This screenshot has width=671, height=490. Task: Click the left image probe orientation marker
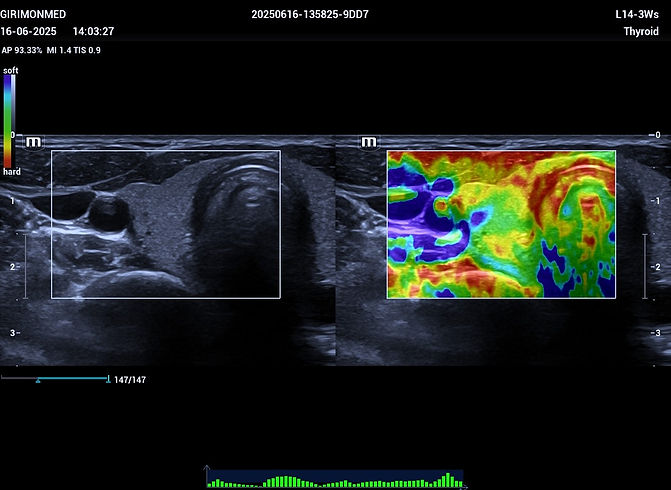point(35,142)
